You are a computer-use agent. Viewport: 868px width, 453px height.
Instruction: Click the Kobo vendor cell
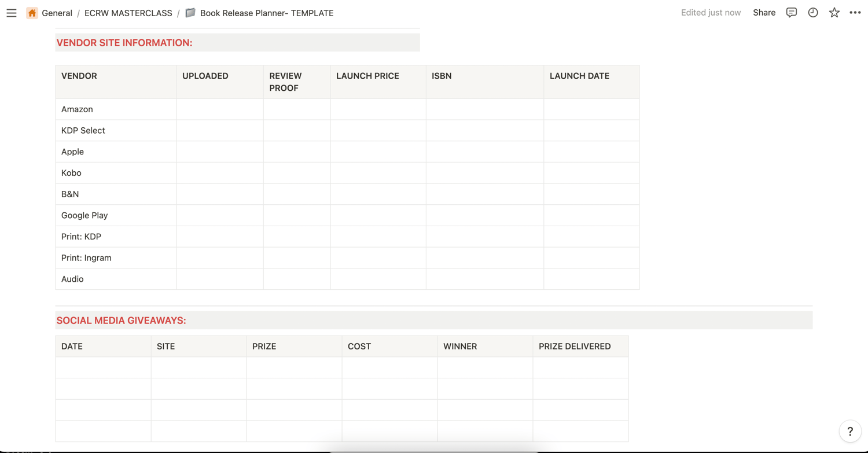pyautogui.click(x=116, y=173)
